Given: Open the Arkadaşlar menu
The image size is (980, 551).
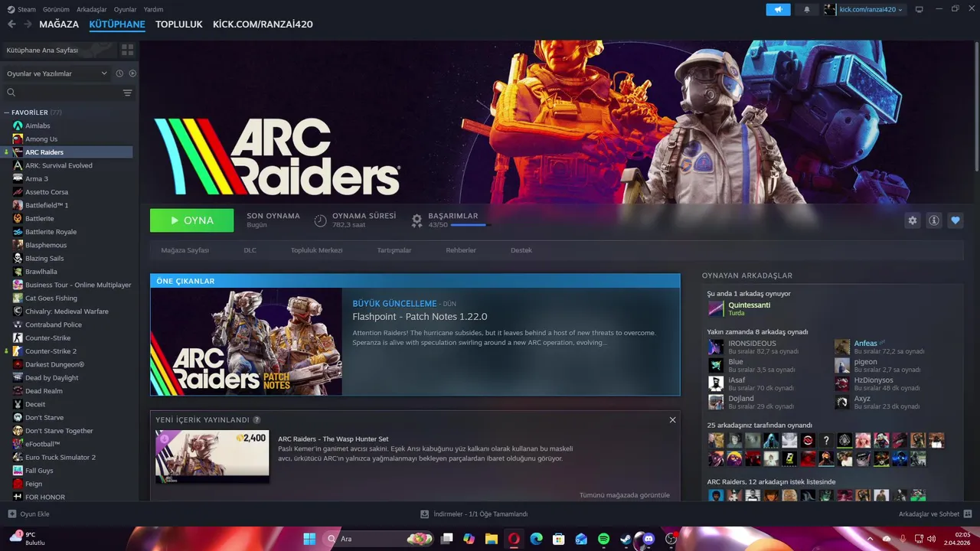Looking at the screenshot, I should pos(92,9).
